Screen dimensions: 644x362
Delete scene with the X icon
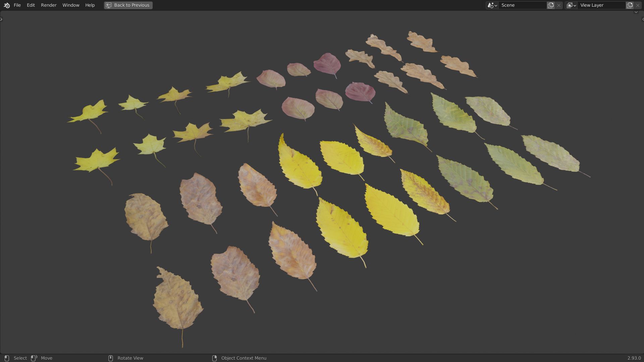[x=559, y=5]
